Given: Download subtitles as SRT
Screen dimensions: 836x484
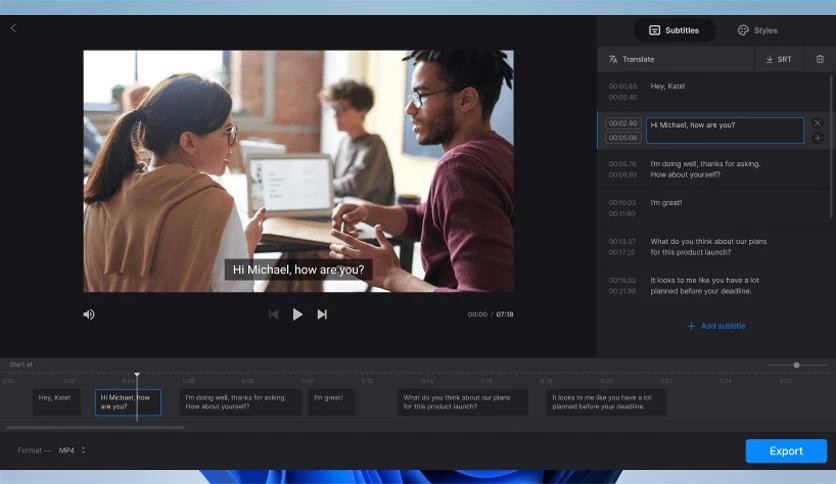Looking at the screenshot, I should point(778,59).
